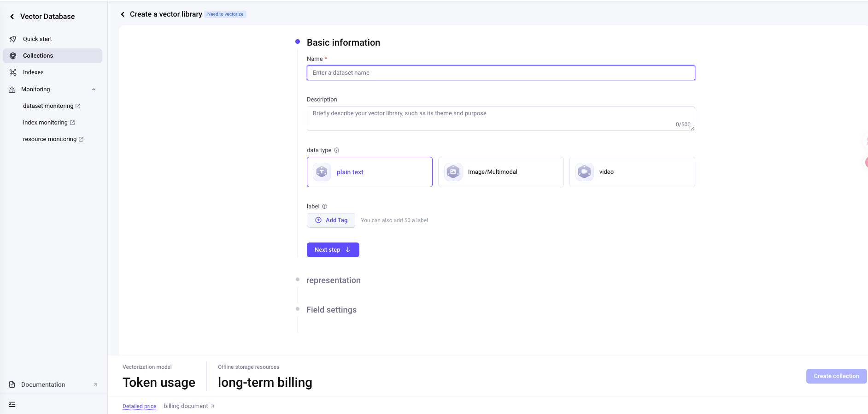Click the label help icon
Viewport: 868px width, 414px height.
325,207
